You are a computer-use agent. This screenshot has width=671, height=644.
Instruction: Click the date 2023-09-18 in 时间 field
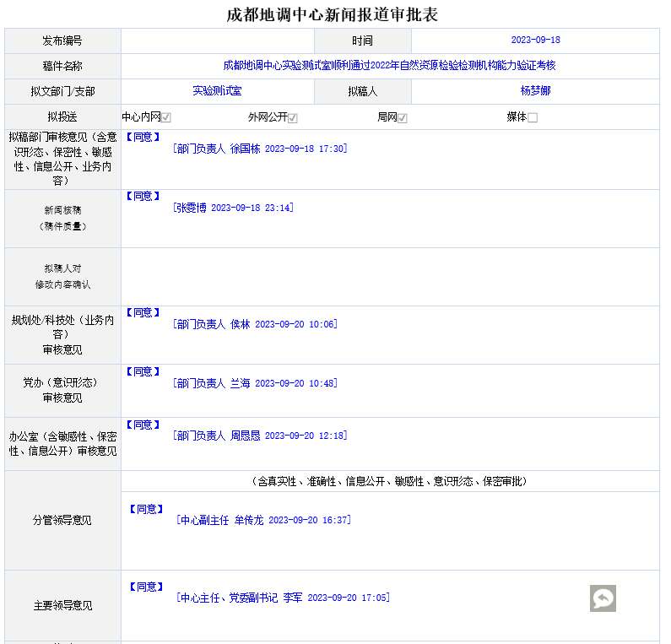(x=535, y=41)
